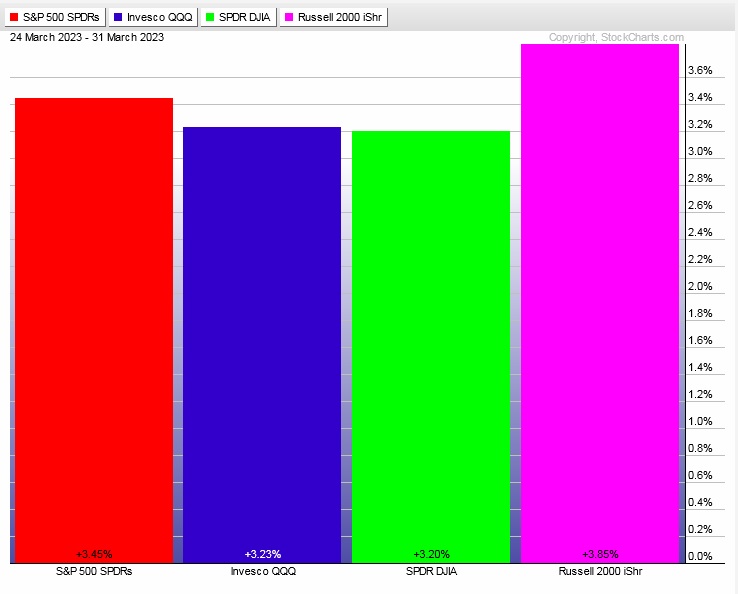
Task: Click the 1.2% y-axis tick label
Action: (700, 394)
